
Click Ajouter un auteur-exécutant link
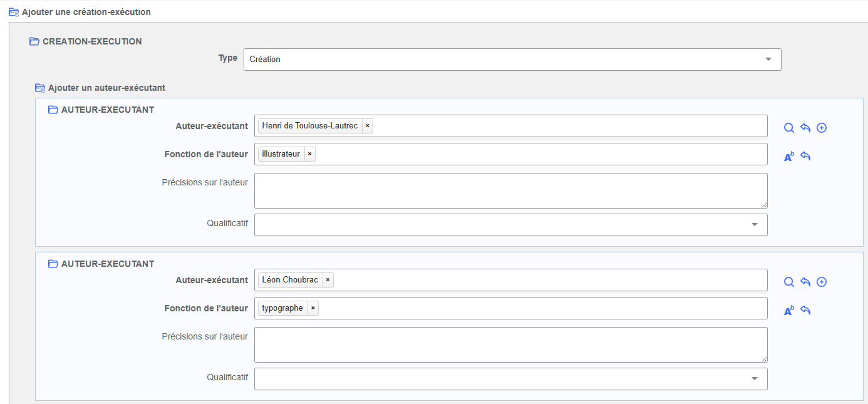106,88
